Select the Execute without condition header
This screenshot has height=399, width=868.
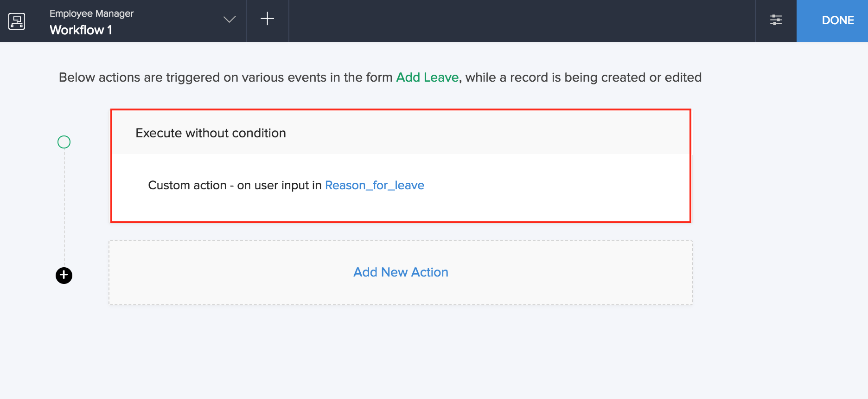coord(211,133)
